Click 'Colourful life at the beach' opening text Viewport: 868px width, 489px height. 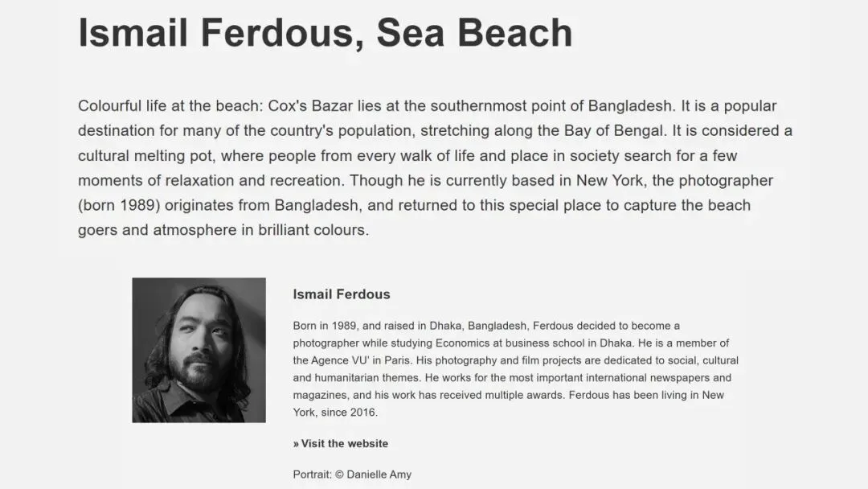tap(168, 106)
